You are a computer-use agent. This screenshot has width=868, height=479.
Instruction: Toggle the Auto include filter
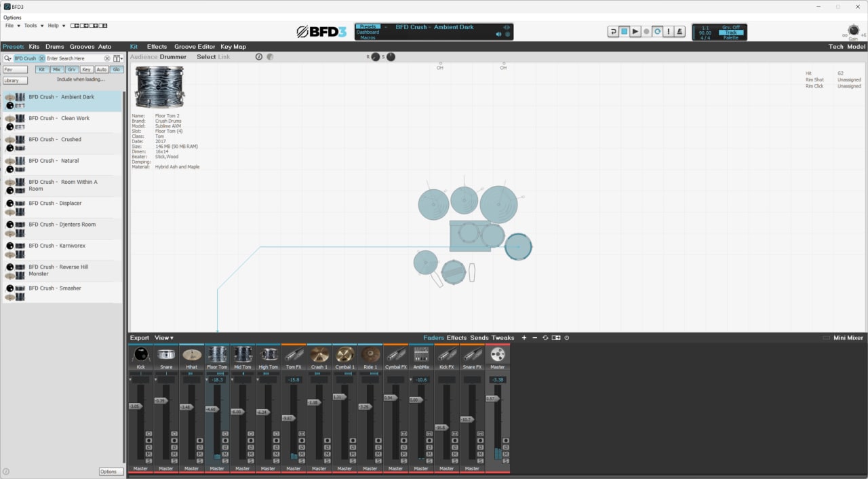click(102, 70)
